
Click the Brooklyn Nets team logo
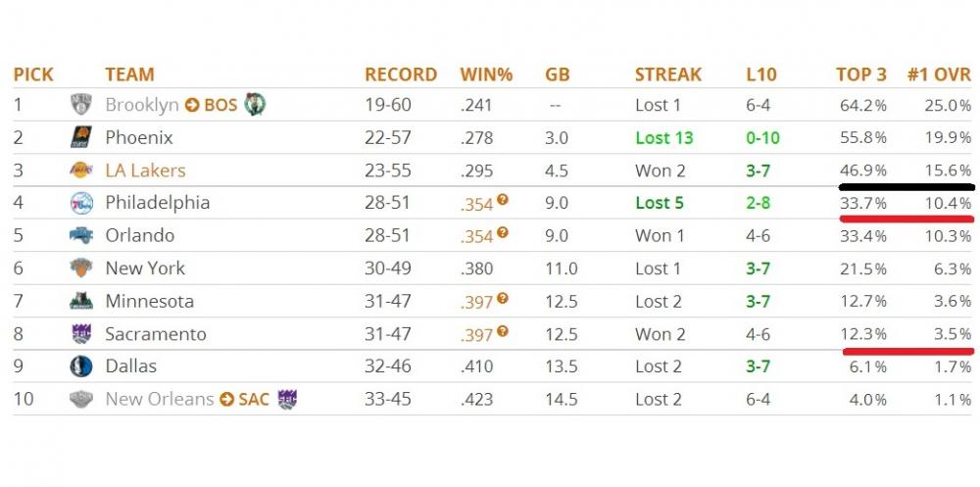click(x=80, y=105)
